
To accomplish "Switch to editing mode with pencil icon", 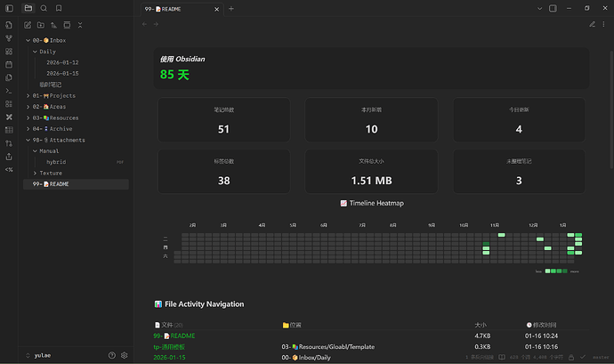I will 592,24.
